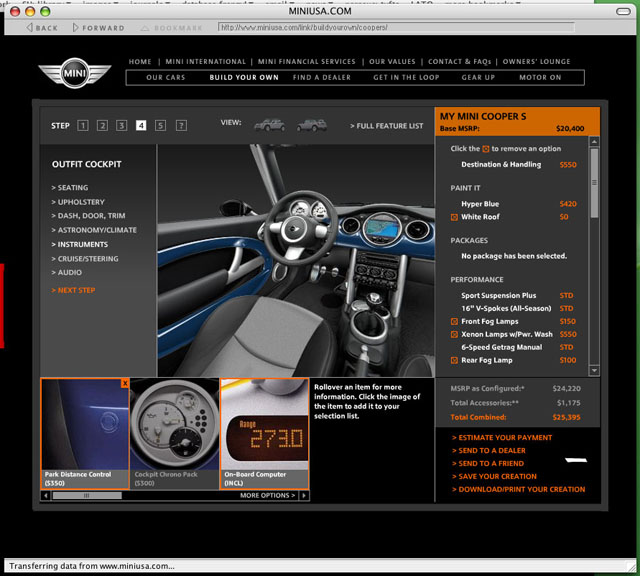
Task: Click the Destination & Handling entry
Action: pyautogui.click(x=501, y=165)
